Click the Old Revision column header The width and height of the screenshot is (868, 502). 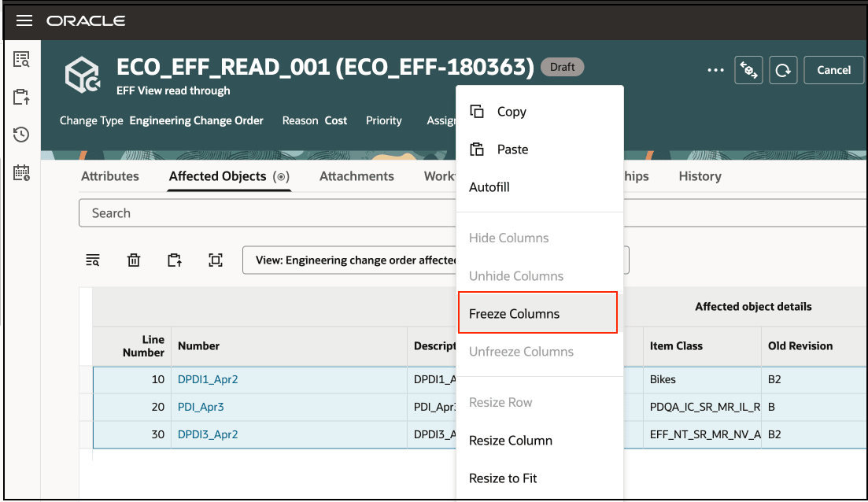[x=814, y=346]
